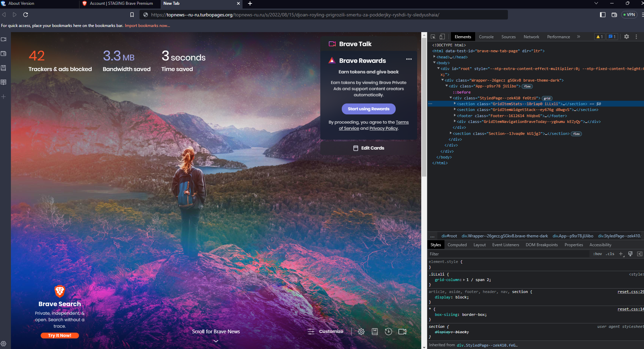Open DevTools messages counter badge

pos(612,37)
